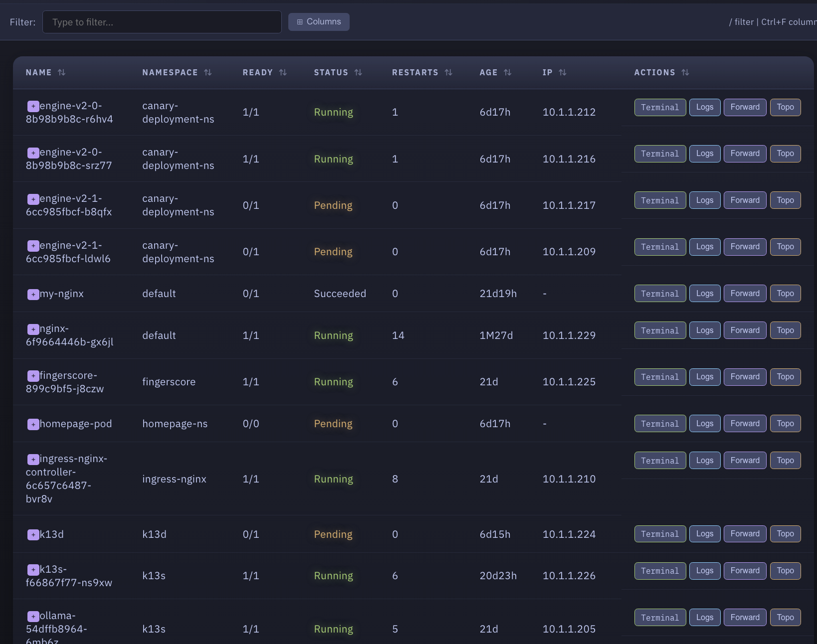Expand the fingerscore-899c9bf5-j8czw pod row
The height and width of the screenshot is (644, 817).
point(33,376)
